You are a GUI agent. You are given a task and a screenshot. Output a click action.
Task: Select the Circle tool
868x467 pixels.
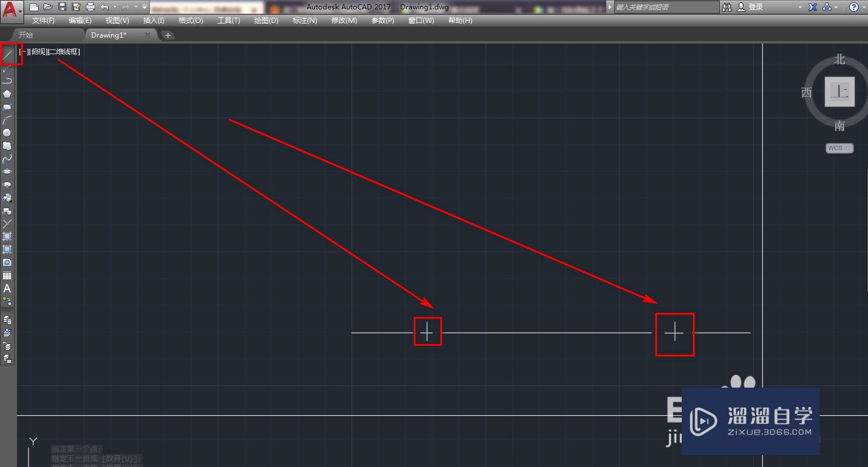[7, 133]
